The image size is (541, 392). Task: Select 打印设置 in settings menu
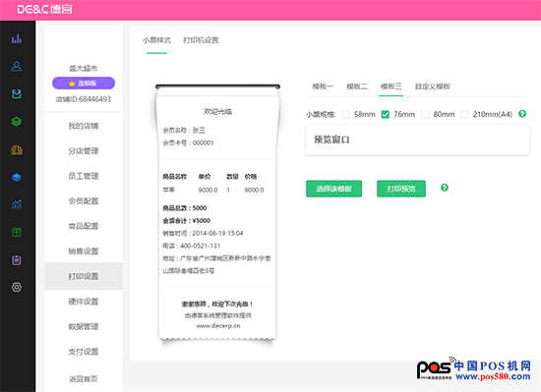(84, 276)
